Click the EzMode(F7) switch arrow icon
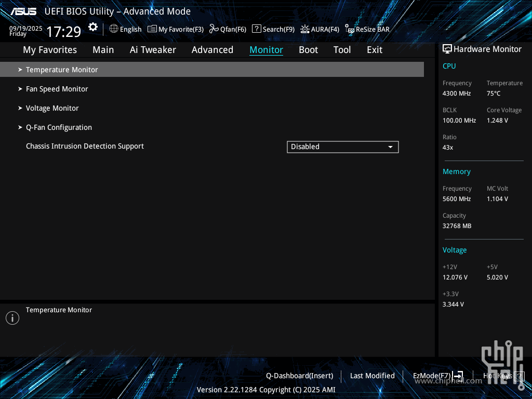 [458, 375]
